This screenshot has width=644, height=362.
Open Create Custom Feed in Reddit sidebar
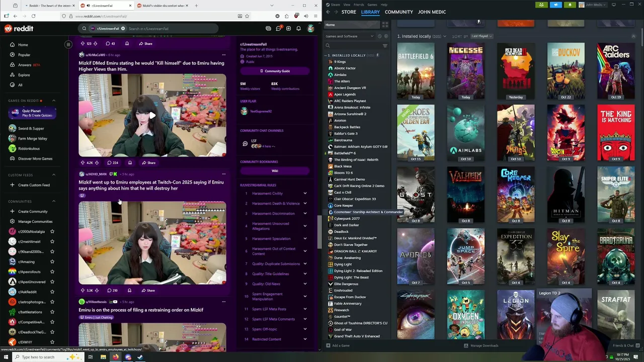click(x=30, y=185)
